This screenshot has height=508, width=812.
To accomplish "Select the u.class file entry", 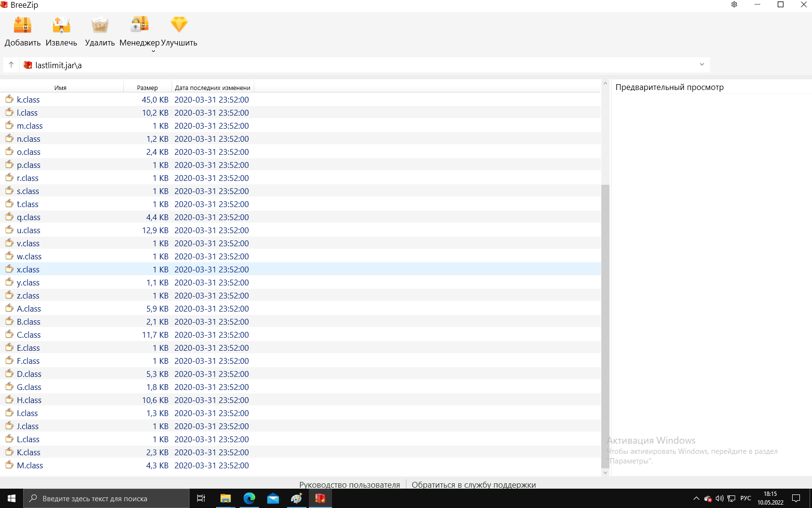I will (x=29, y=230).
